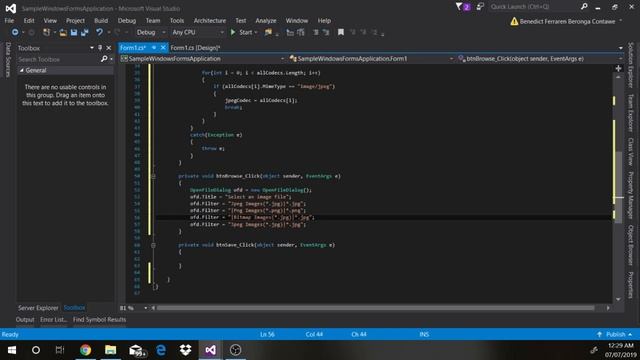The width and height of the screenshot is (640, 360).
Task: Open the Debug menu
Action: (x=127, y=20)
